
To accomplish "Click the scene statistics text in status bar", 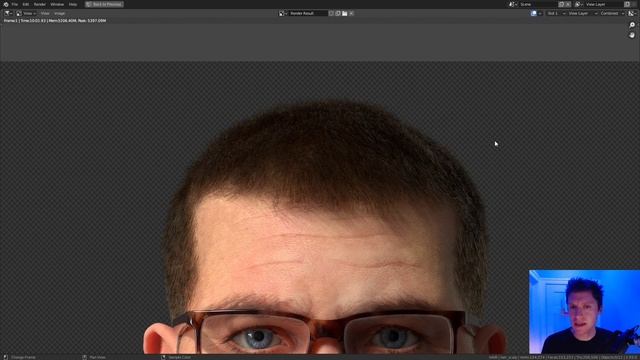I will (x=563, y=357).
